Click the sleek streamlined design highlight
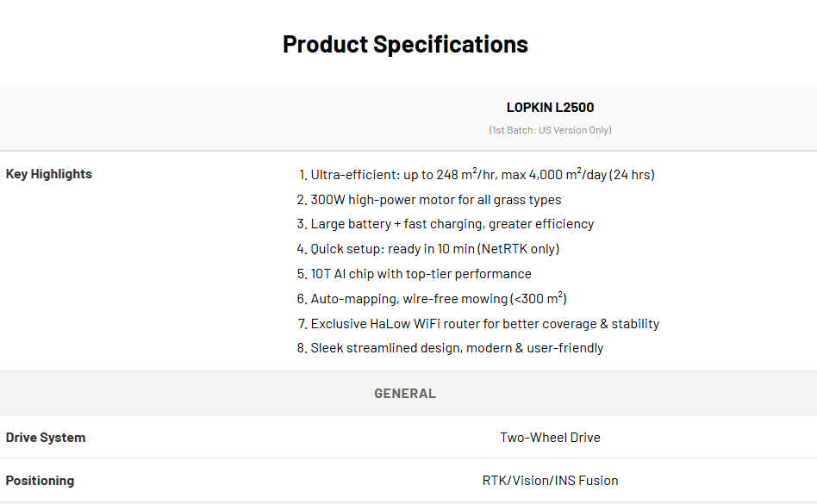The height and width of the screenshot is (504, 817). tap(457, 348)
